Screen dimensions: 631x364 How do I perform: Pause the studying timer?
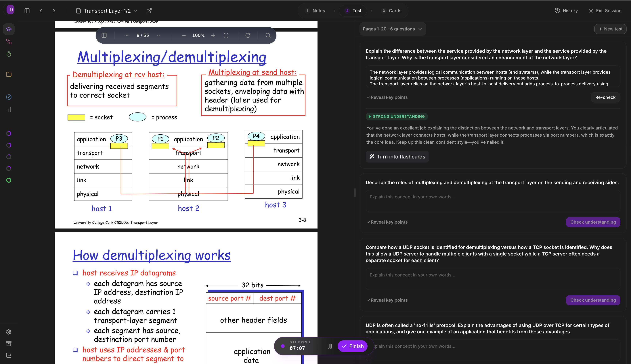point(330,346)
